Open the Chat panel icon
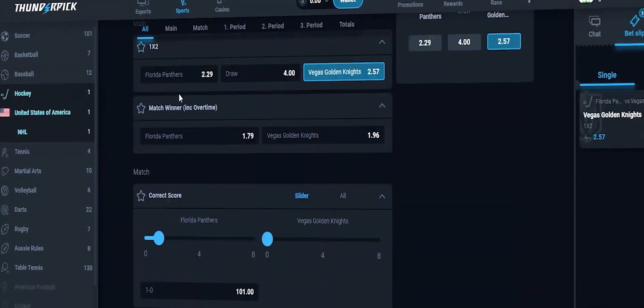Screen dimensions: 644x308 click(x=595, y=22)
